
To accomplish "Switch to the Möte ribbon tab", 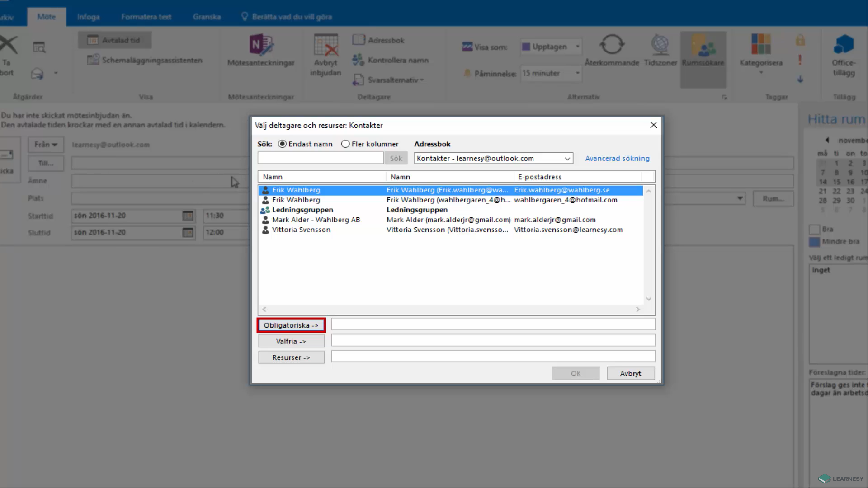I will (46, 17).
